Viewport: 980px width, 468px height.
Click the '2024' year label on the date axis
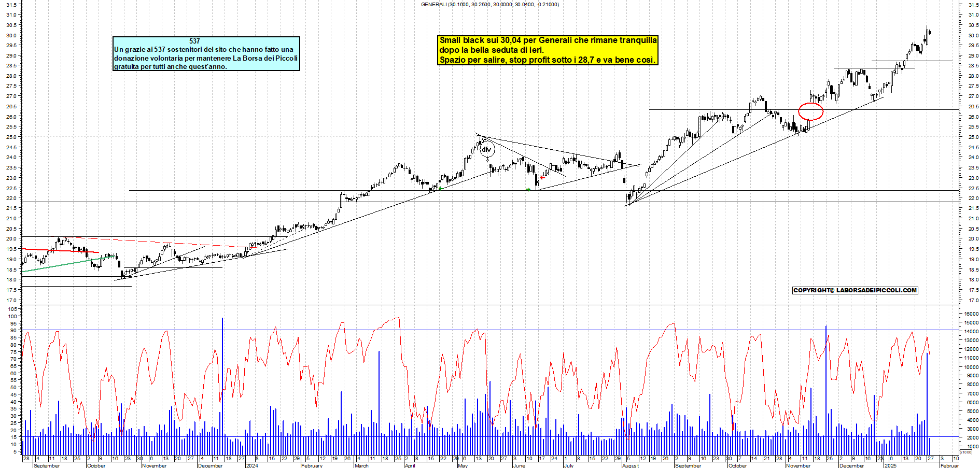[252, 465]
